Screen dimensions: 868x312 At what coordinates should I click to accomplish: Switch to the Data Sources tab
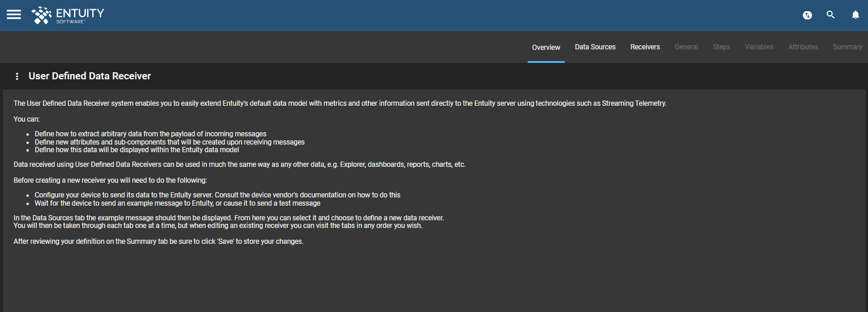pos(595,47)
